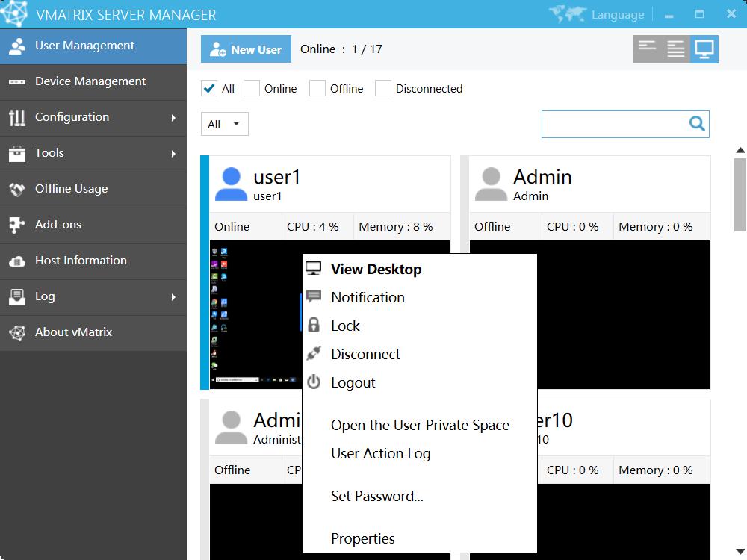This screenshot has width=747, height=560.
Task: Switch to desktop thumbnail view icon
Action: 704,49
